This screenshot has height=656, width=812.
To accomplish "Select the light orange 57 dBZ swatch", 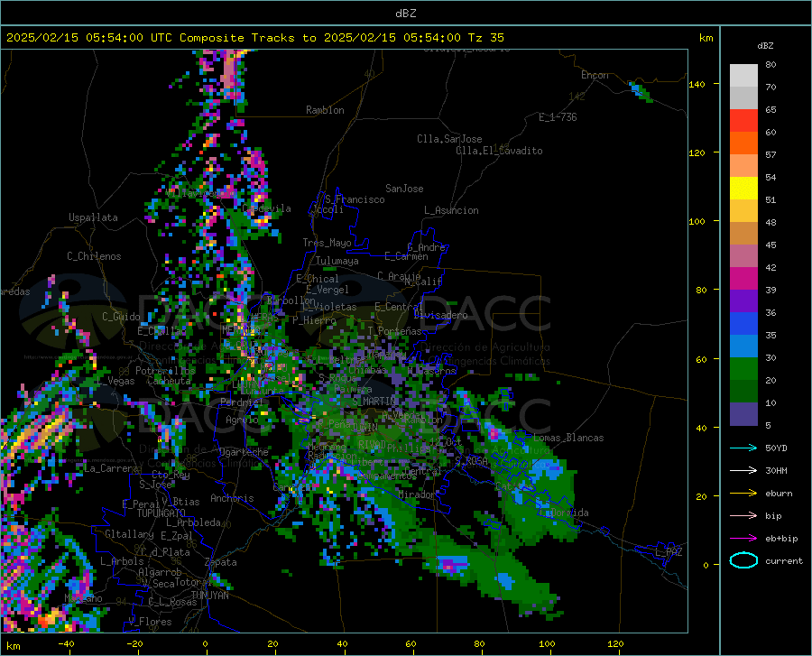I will (x=743, y=166).
